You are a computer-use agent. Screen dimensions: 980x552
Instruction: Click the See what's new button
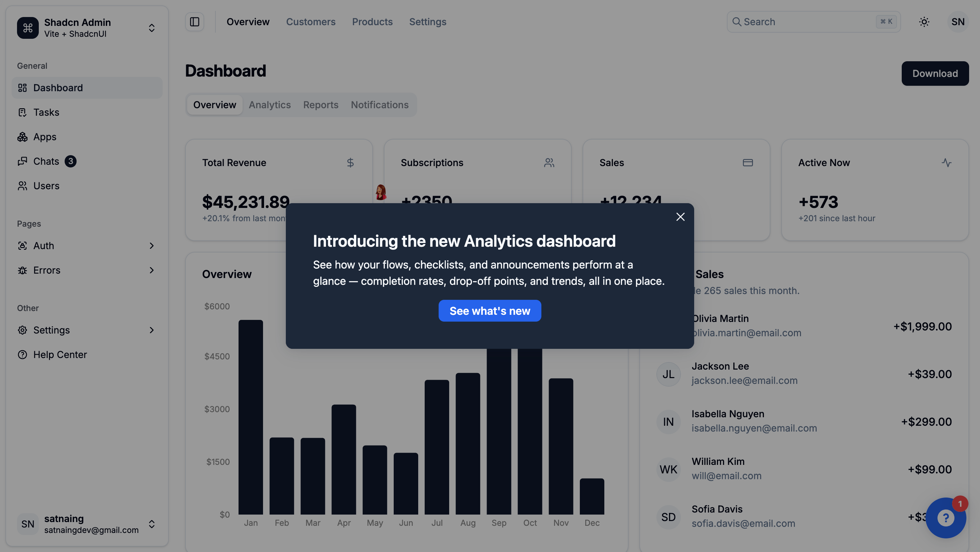click(x=490, y=311)
